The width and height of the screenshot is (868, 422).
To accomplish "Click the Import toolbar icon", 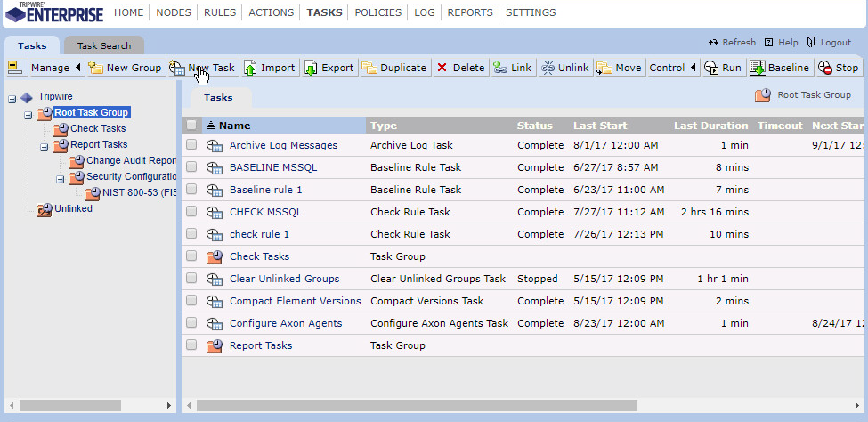I will pos(250,68).
